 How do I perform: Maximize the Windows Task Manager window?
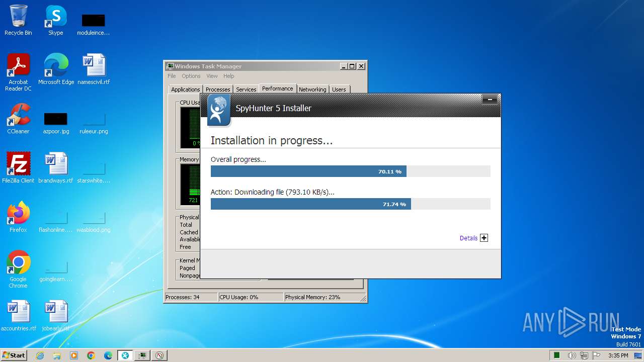[352, 66]
